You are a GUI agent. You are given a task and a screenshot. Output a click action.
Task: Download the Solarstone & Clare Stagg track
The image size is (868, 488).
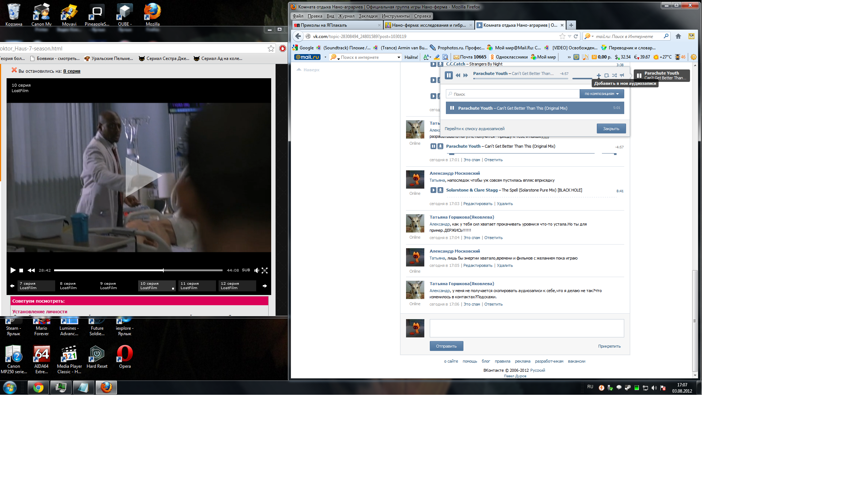(440, 190)
